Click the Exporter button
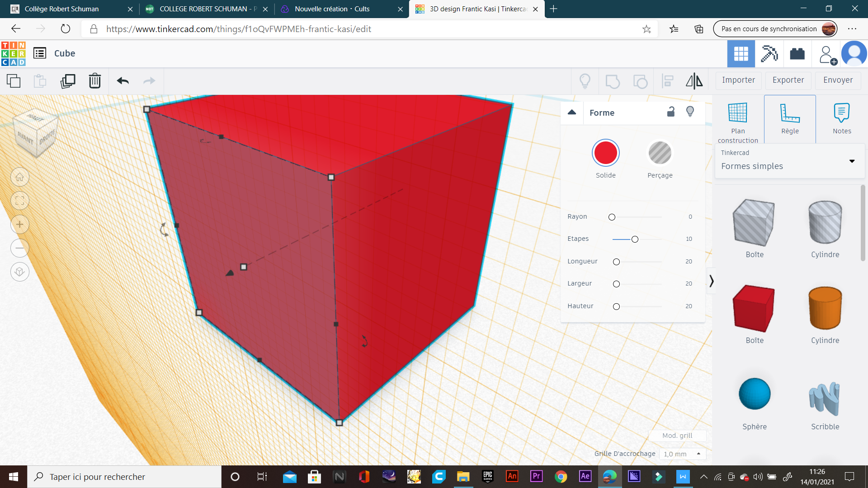Viewport: 868px width, 488px height. pos(788,80)
